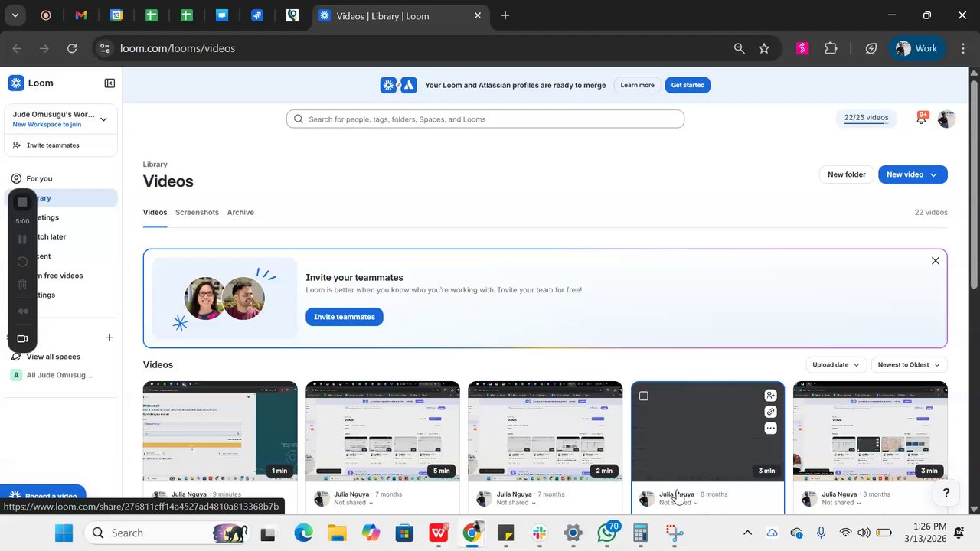Bookmark this page with the star icon
Screen dimensions: 980x551
tap(764, 48)
